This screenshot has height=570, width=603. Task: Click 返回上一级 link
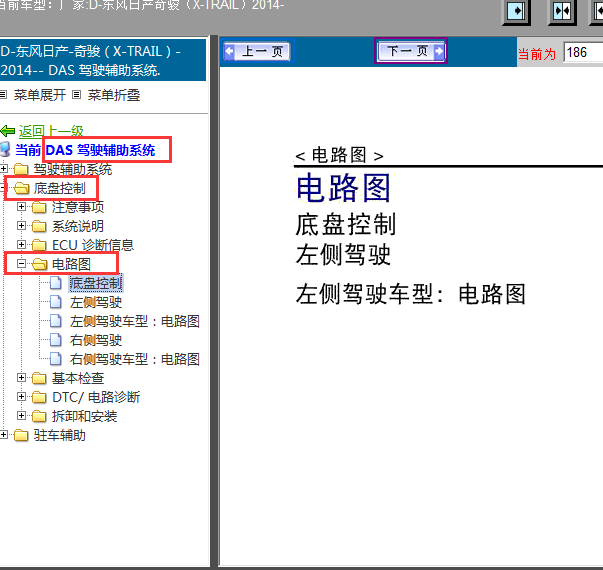tap(51, 131)
